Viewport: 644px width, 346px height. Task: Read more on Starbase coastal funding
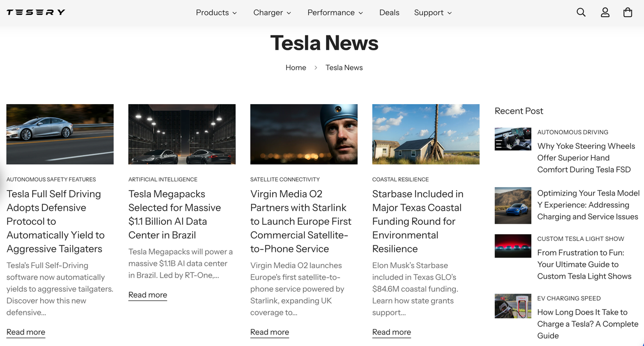pos(391,332)
